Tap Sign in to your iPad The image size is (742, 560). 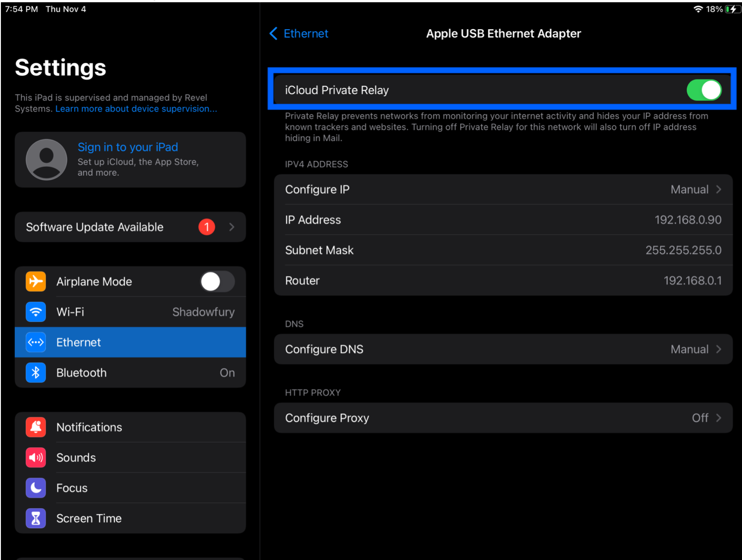pyautogui.click(x=128, y=147)
